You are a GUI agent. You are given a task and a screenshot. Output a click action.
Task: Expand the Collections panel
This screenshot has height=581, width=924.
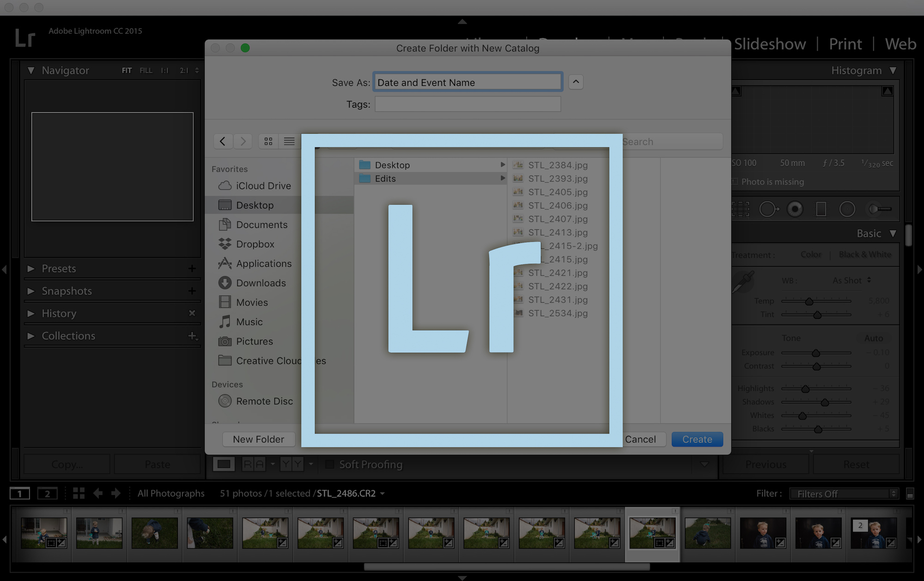click(31, 336)
